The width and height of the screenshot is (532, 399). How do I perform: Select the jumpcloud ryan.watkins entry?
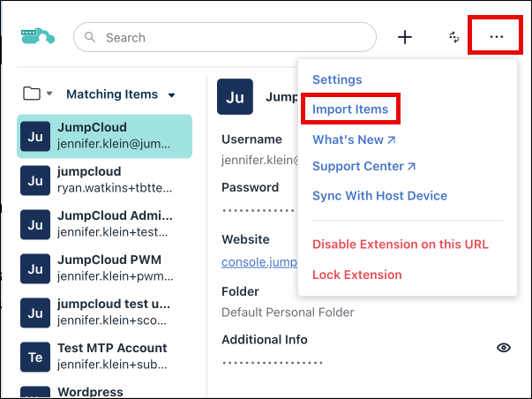pos(104,180)
